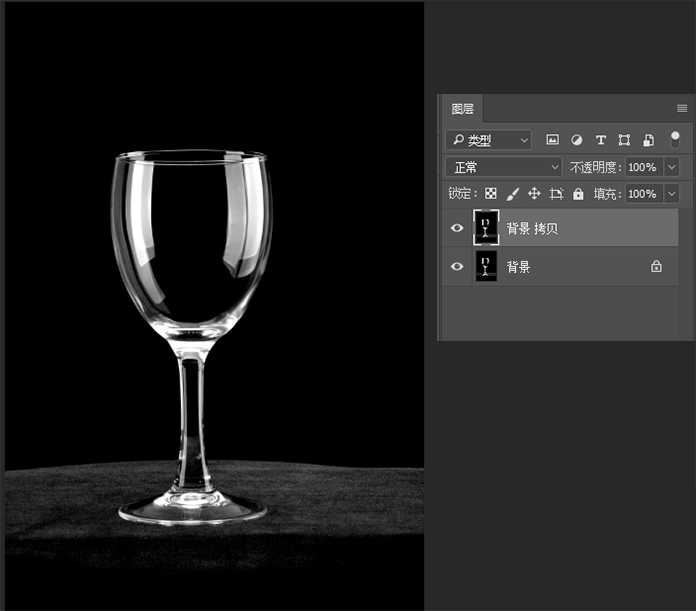Filter layers by pixel layer type icon
Image resolution: width=696 pixels, height=611 pixels.
552,140
